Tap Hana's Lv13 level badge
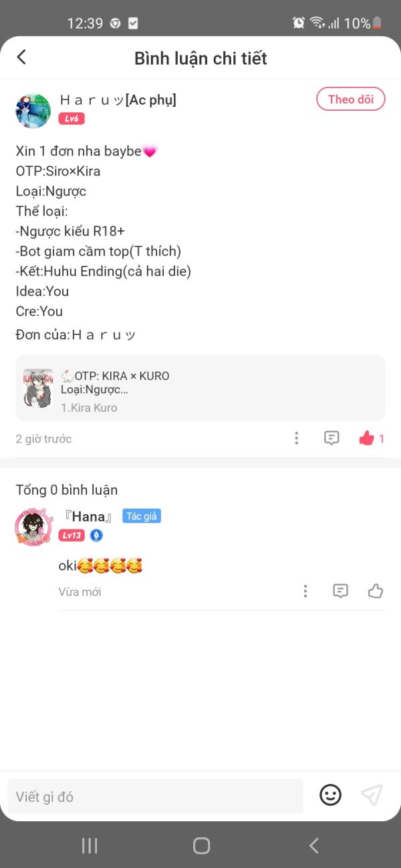This screenshot has height=868, width=401. 72,535
